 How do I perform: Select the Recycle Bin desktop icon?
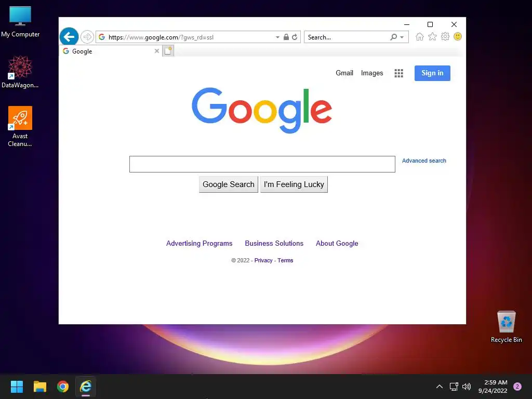coord(506,327)
